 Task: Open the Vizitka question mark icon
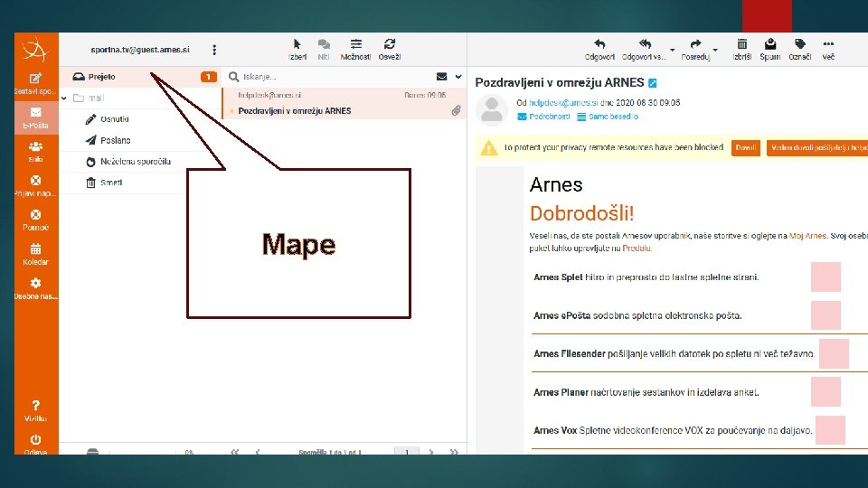coord(35,406)
